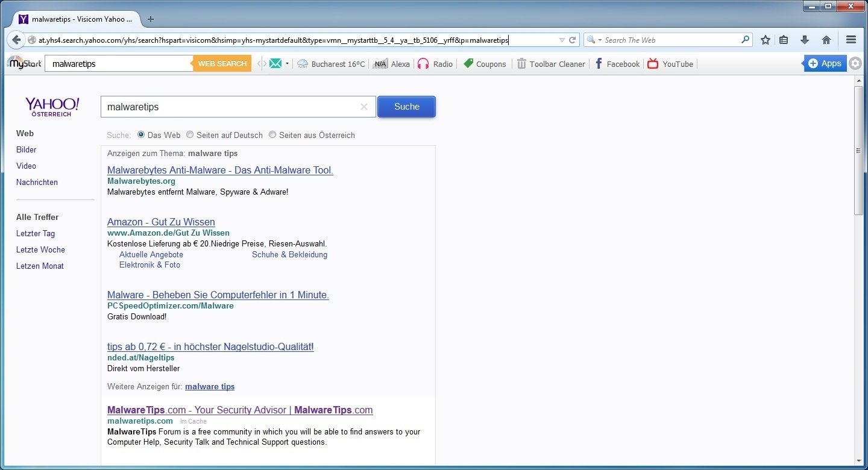
Task: Open the Alexa rank toolbar item
Action: [391, 64]
